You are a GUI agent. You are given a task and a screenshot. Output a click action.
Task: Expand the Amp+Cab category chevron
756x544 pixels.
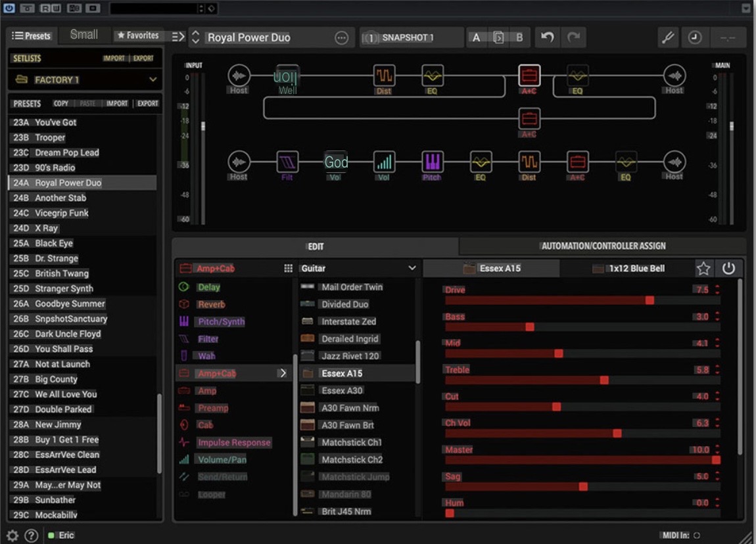pyautogui.click(x=283, y=373)
